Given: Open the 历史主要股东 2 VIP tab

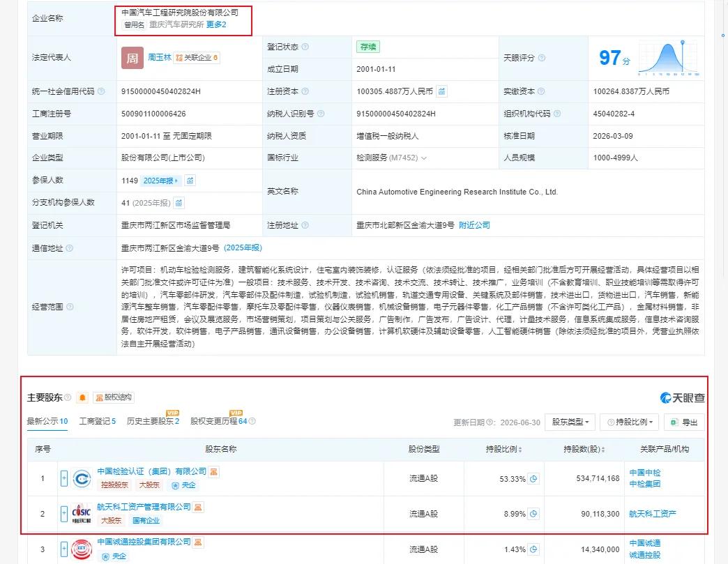Looking at the screenshot, I should (153, 421).
